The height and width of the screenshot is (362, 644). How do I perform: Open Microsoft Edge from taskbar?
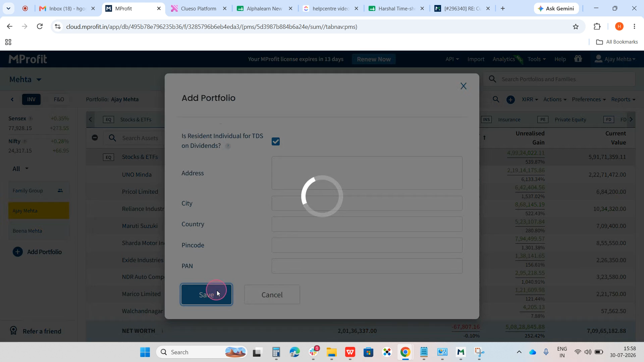[294, 352]
